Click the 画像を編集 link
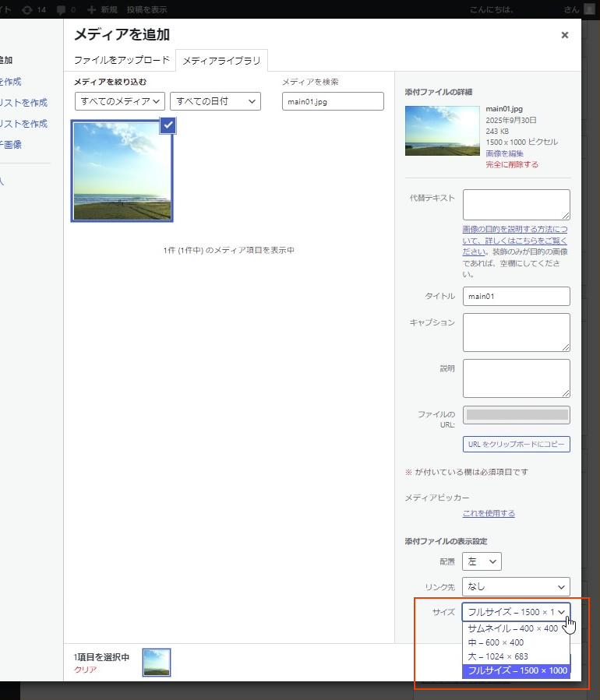The height and width of the screenshot is (700, 600). (504, 153)
